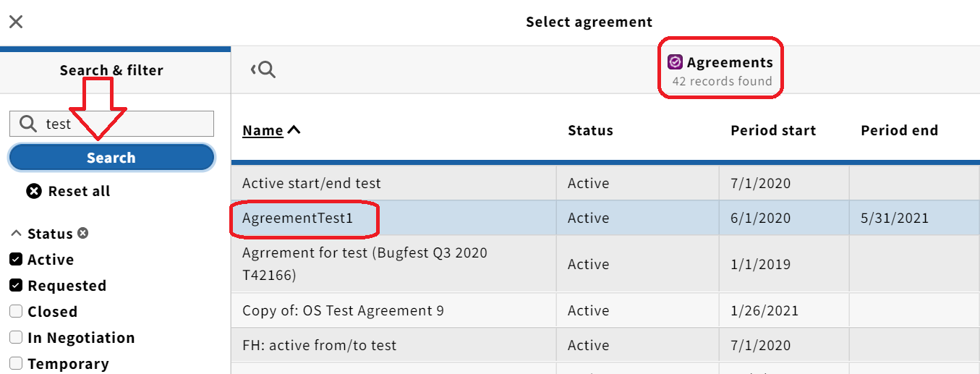Collapse the search pane using the magnifier chevron icon
980x374 pixels.
(x=263, y=69)
